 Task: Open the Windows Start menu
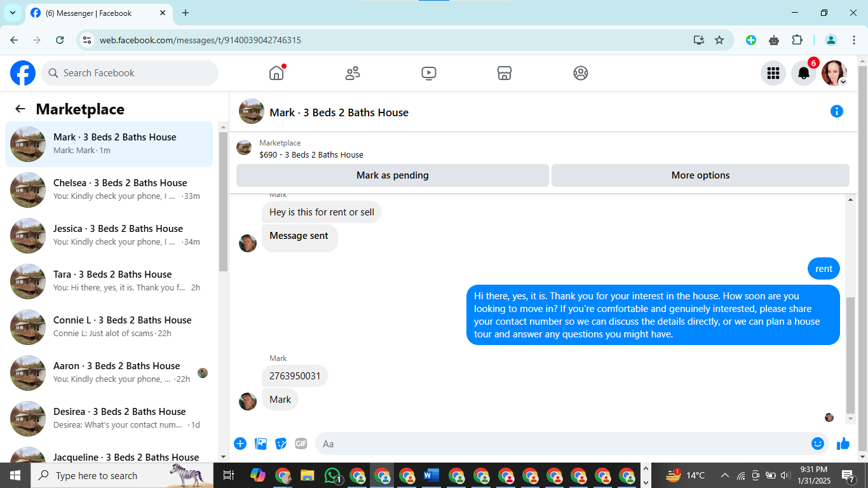pyautogui.click(x=15, y=475)
